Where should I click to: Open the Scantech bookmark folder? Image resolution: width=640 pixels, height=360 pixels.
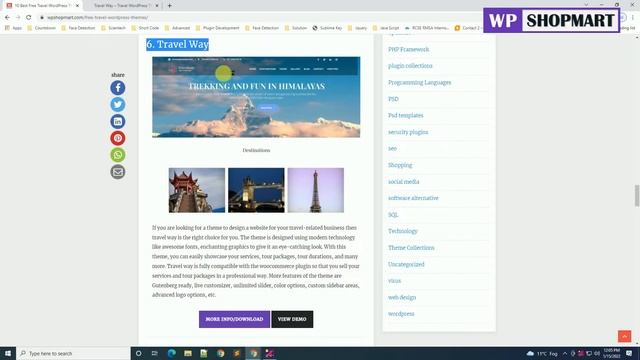113,28
